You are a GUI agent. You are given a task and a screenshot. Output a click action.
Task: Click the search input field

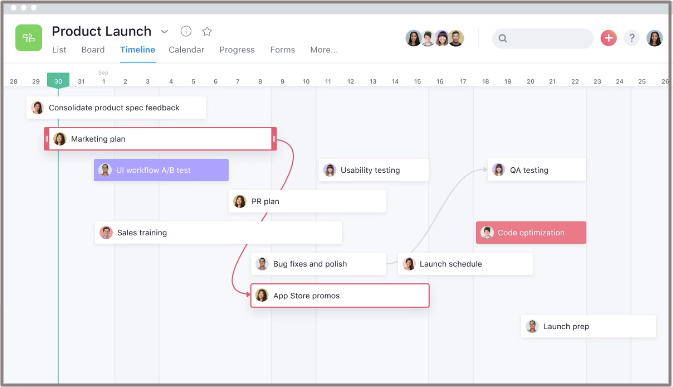[543, 39]
